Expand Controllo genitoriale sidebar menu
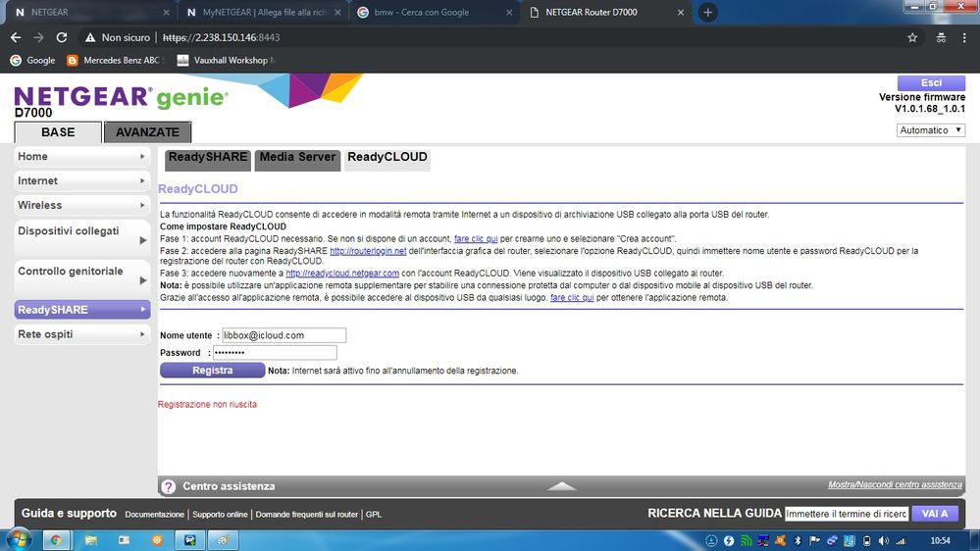Screen dimensions: 980x551 (x=81, y=278)
